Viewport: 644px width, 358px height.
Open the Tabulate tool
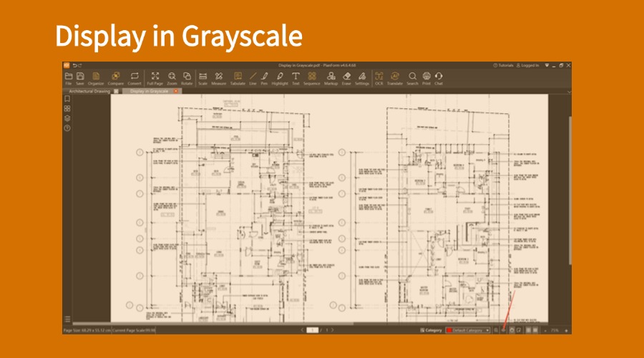pyautogui.click(x=238, y=78)
